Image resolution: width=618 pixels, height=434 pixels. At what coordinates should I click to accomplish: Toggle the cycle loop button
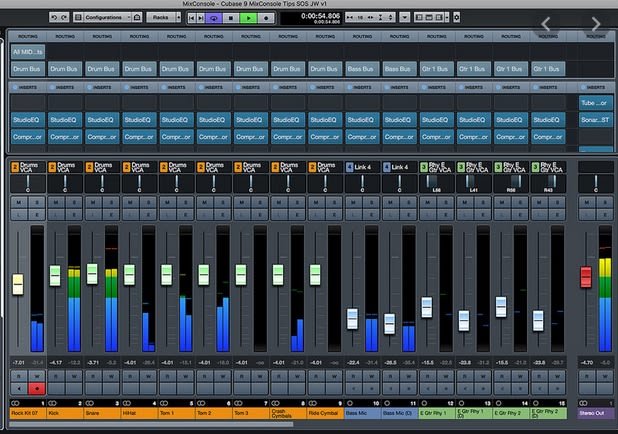(214, 18)
